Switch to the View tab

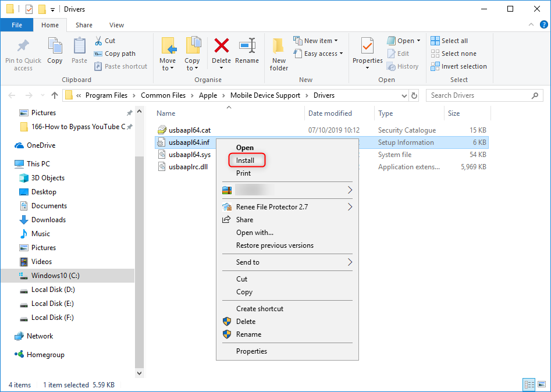(116, 25)
